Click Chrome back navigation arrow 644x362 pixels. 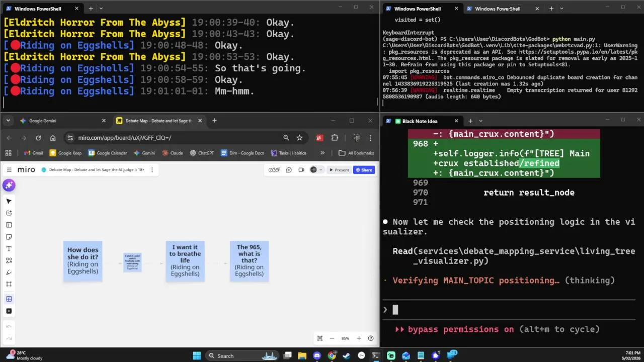pos(9,138)
